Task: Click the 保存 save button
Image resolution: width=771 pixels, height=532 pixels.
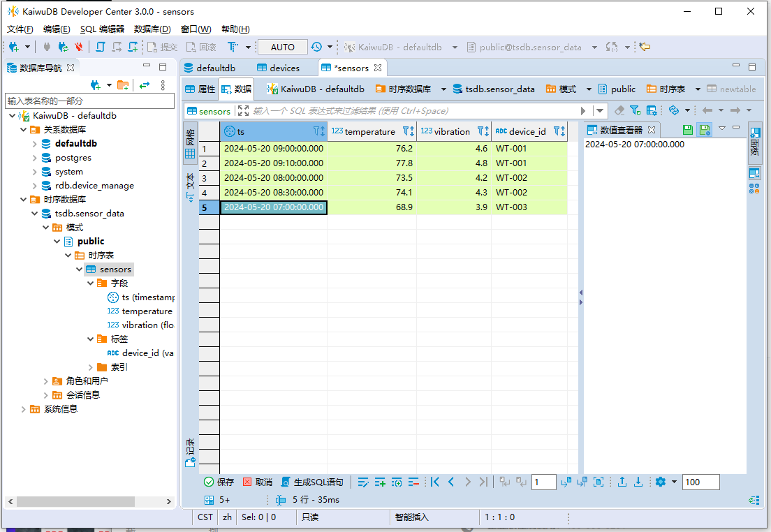Action: point(219,482)
